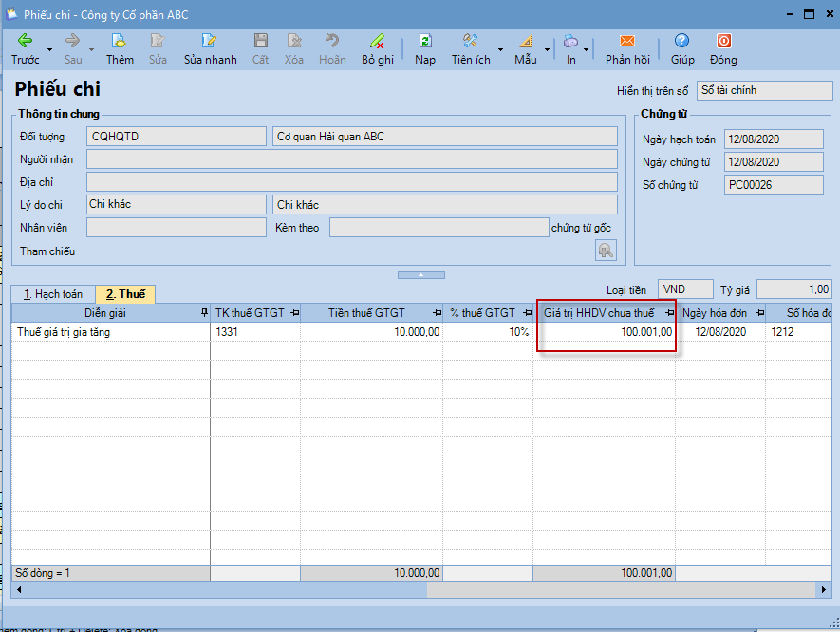The image size is (840, 632).
Task: Go to next voucher with Sau
Action: [73, 48]
